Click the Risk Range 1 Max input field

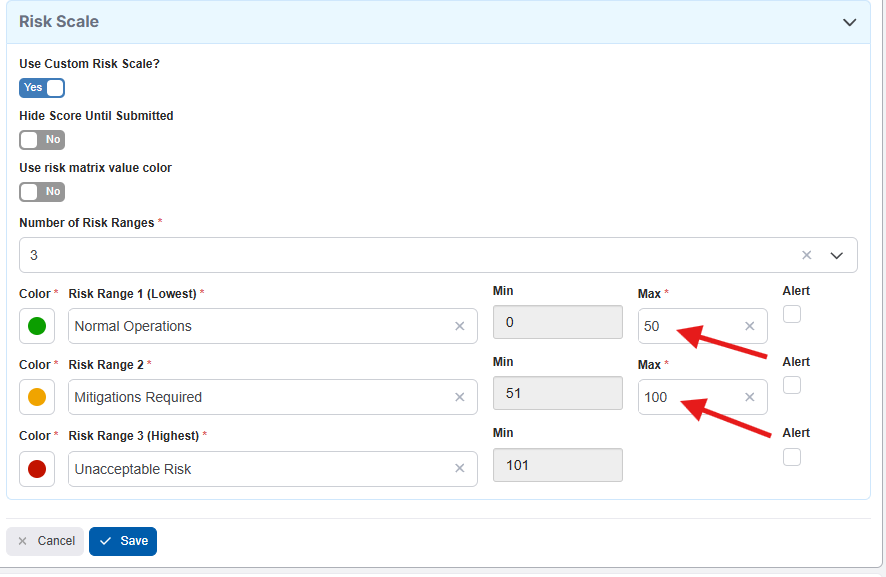click(690, 326)
